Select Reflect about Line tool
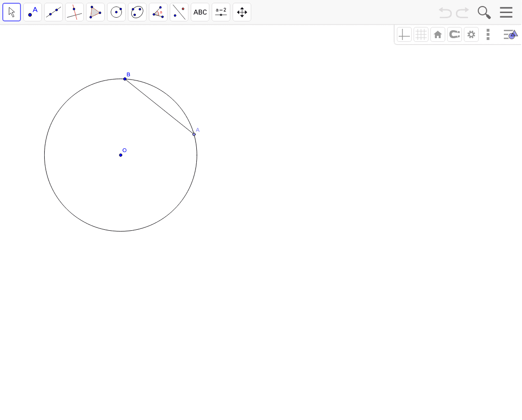The image size is (522, 420). tap(179, 12)
